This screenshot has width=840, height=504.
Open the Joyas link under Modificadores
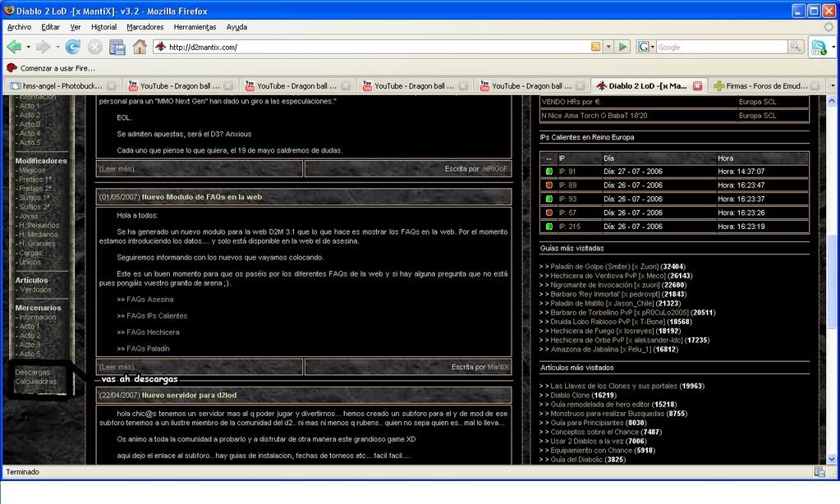(29, 216)
